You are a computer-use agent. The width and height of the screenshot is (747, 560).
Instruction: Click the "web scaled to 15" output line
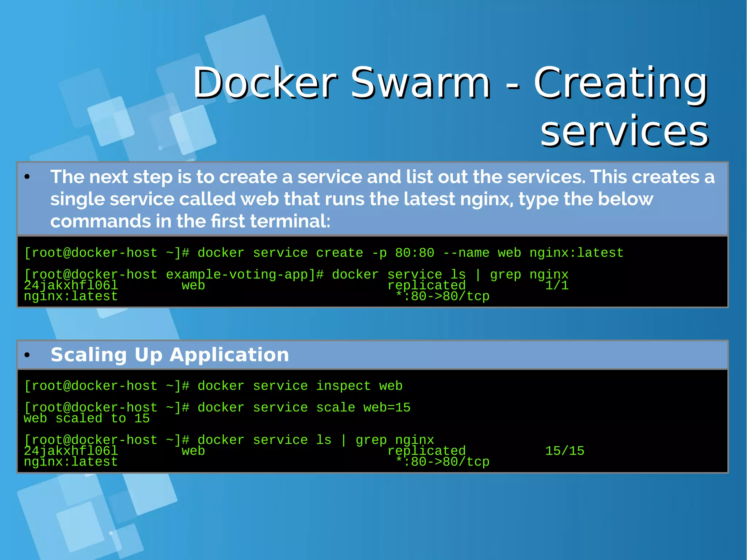[x=87, y=418]
